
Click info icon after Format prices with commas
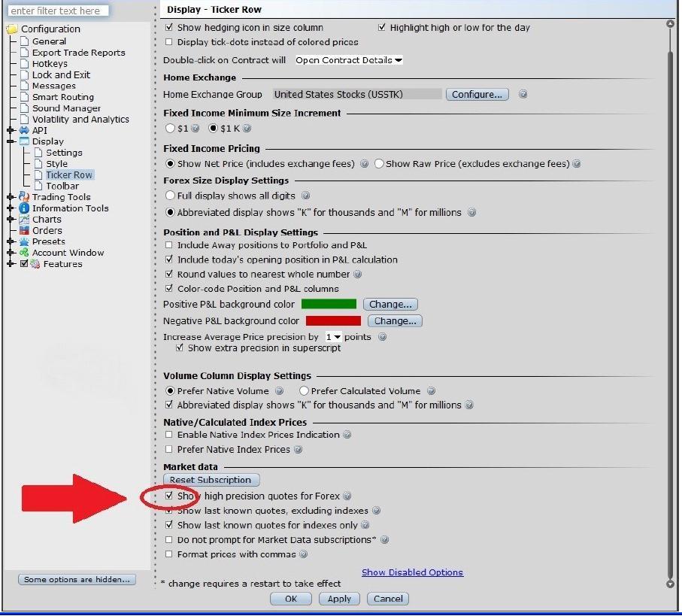click(x=304, y=554)
